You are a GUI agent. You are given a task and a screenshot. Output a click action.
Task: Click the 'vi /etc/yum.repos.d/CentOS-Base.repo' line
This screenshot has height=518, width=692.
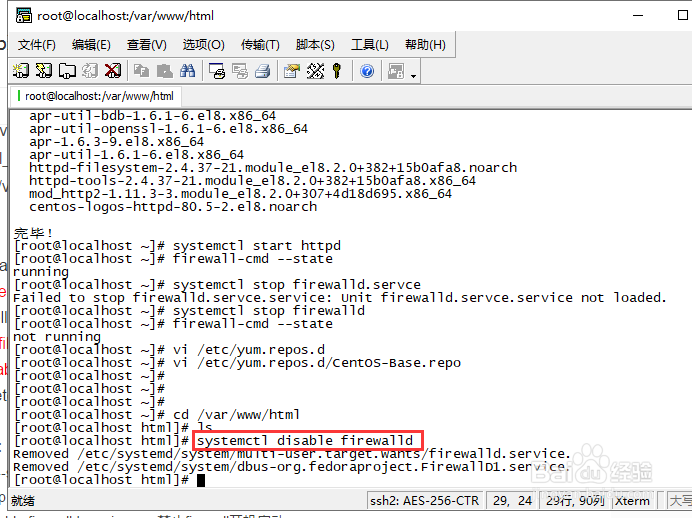coord(237,363)
